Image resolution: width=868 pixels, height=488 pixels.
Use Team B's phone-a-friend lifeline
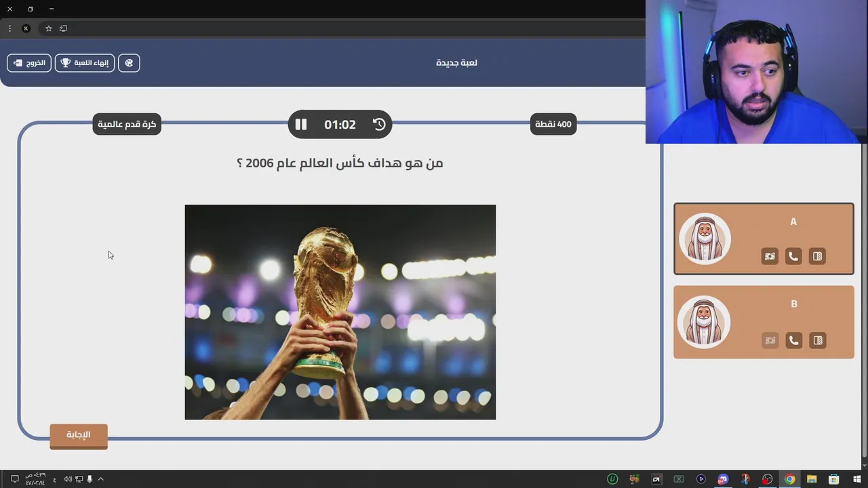pos(793,340)
